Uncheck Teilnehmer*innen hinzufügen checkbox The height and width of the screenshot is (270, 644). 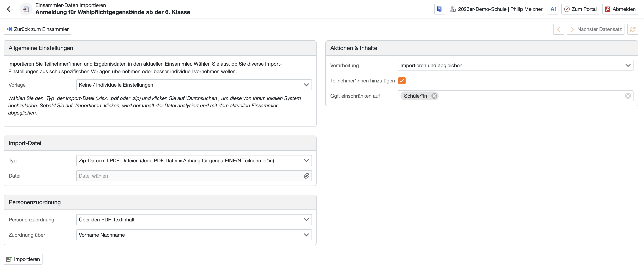[x=402, y=81]
